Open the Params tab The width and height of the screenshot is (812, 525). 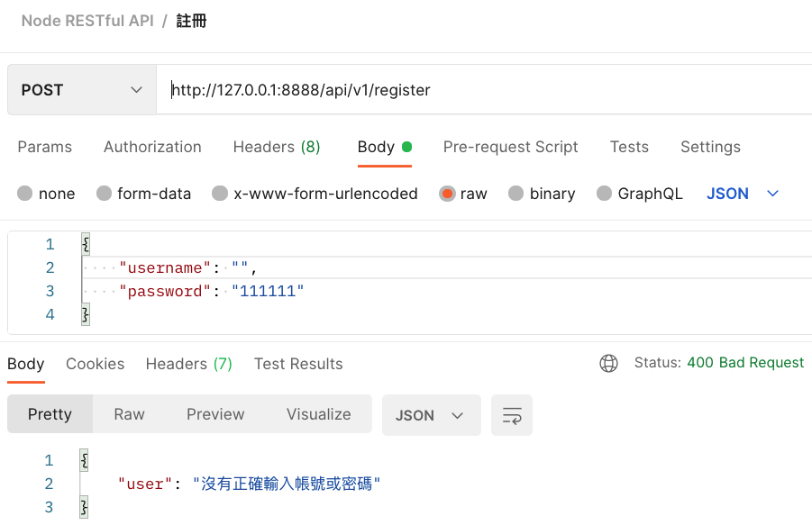point(44,147)
